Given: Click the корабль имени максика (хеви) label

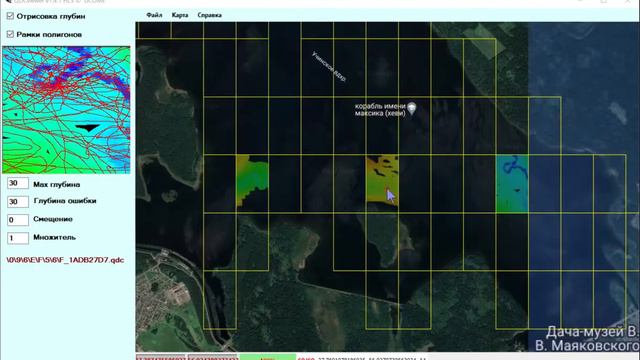Looking at the screenshot, I should pos(380,109).
